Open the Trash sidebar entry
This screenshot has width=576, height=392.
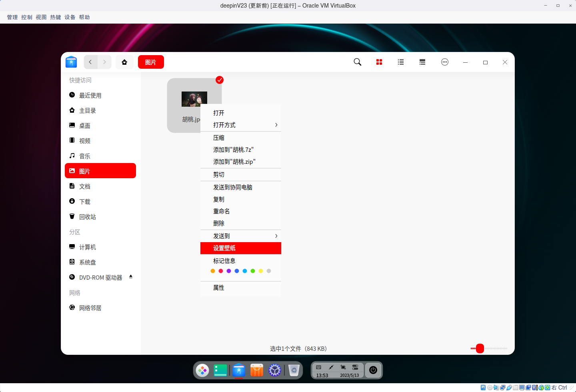pos(88,216)
